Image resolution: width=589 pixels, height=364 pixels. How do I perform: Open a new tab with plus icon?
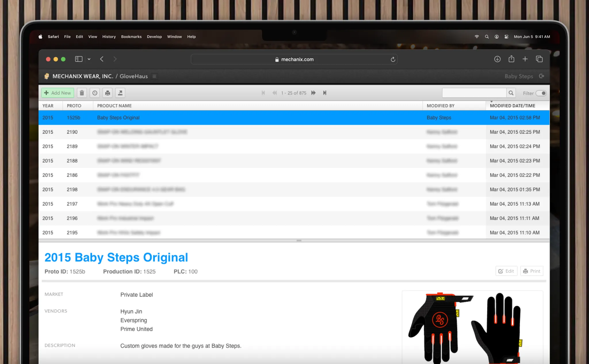pyautogui.click(x=525, y=59)
